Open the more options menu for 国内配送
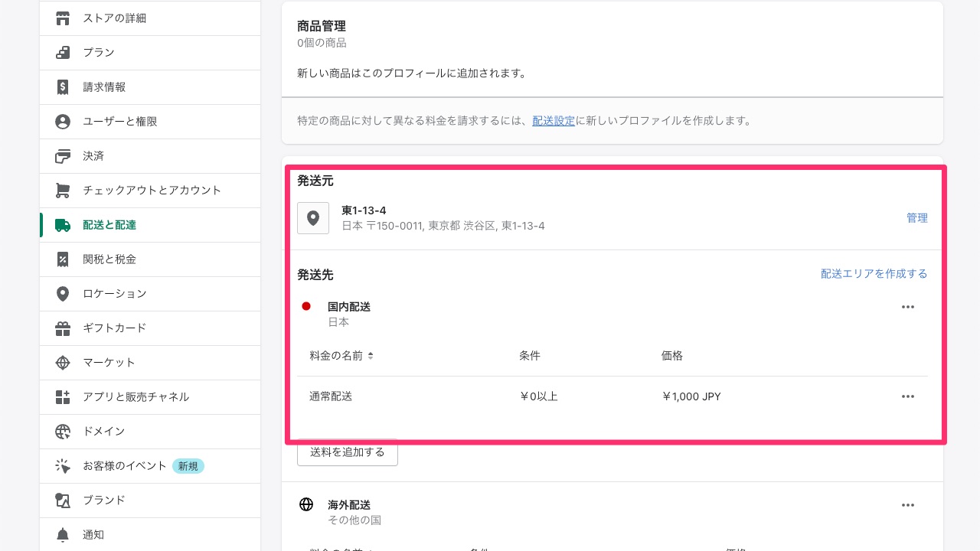980x551 pixels. [x=908, y=307]
